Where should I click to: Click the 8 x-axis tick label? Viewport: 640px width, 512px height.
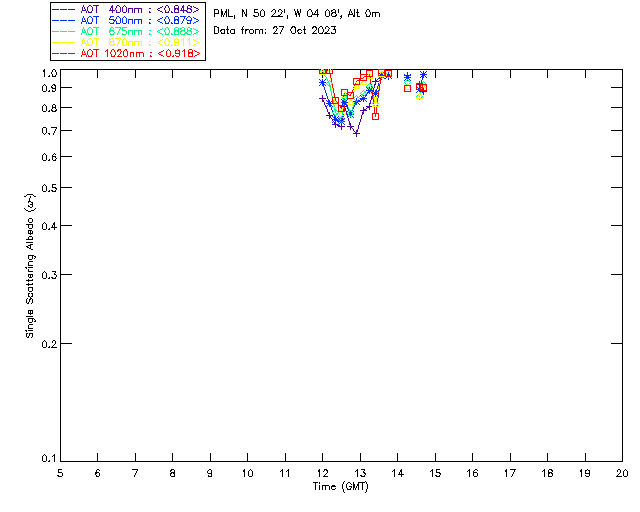[173, 473]
